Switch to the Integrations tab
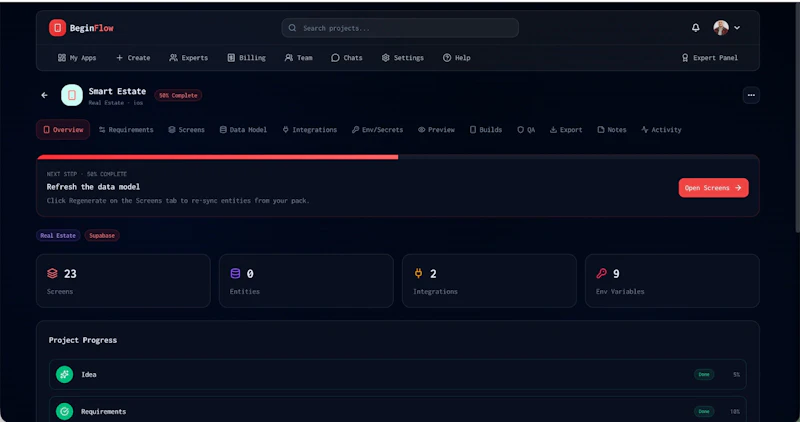This screenshot has width=800, height=422. click(x=310, y=130)
